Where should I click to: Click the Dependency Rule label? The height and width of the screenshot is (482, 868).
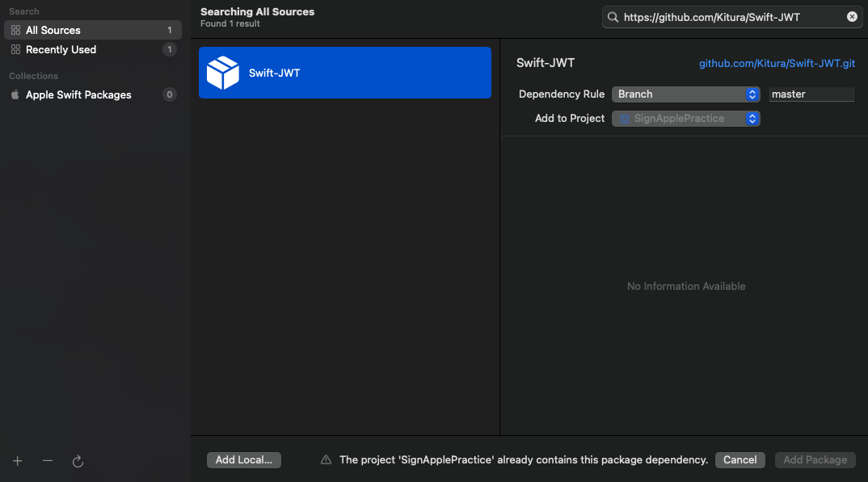point(562,94)
